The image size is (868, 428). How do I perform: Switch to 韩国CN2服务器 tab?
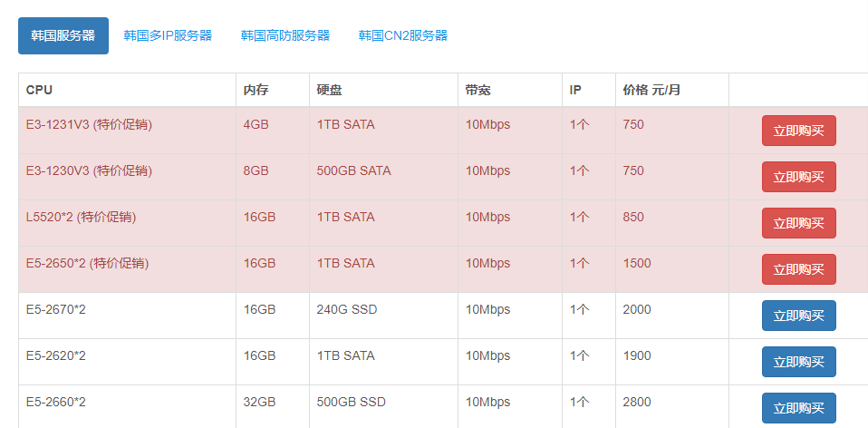click(x=403, y=35)
